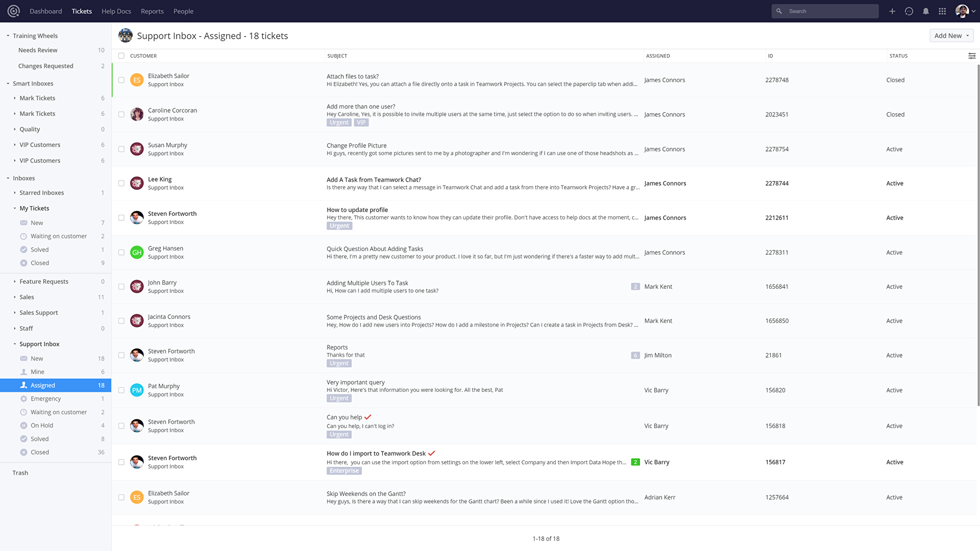Expand the Sales Support inbox
Image resolution: width=980 pixels, height=551 pixels.
tap(15, 313)
